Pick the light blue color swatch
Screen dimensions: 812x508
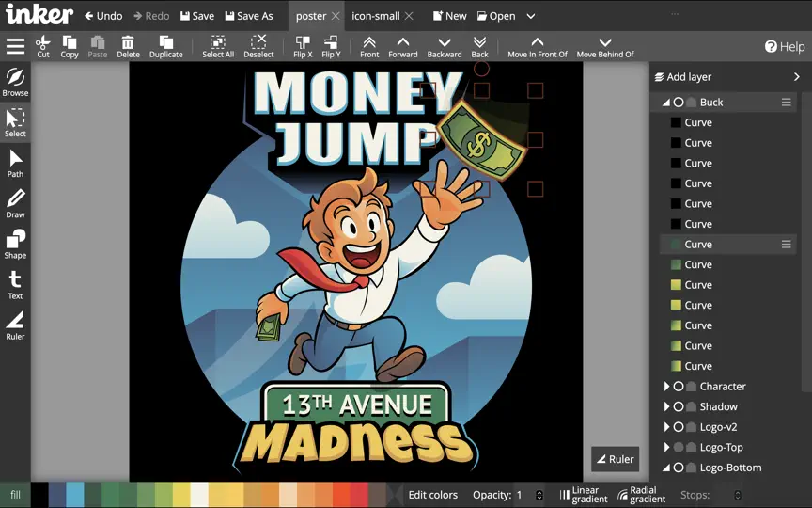(75, 495)
